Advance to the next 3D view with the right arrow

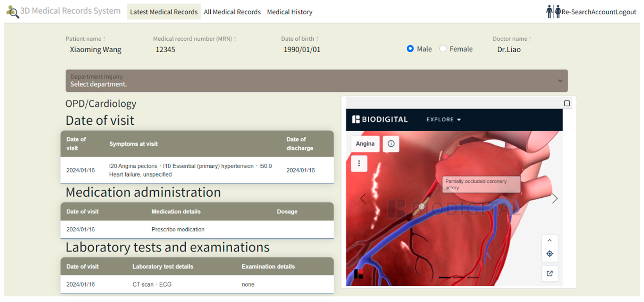(555, 199)
